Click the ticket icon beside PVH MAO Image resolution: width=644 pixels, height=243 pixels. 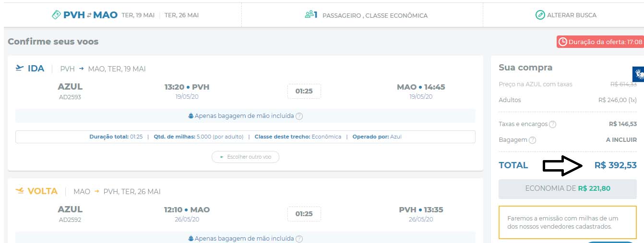coord(57,15)
